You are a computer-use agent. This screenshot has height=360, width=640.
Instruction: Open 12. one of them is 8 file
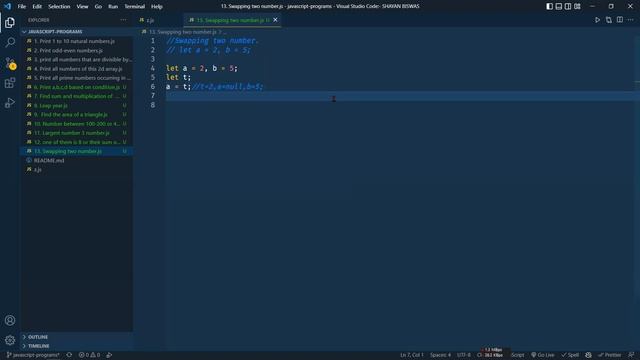[76, 142]
